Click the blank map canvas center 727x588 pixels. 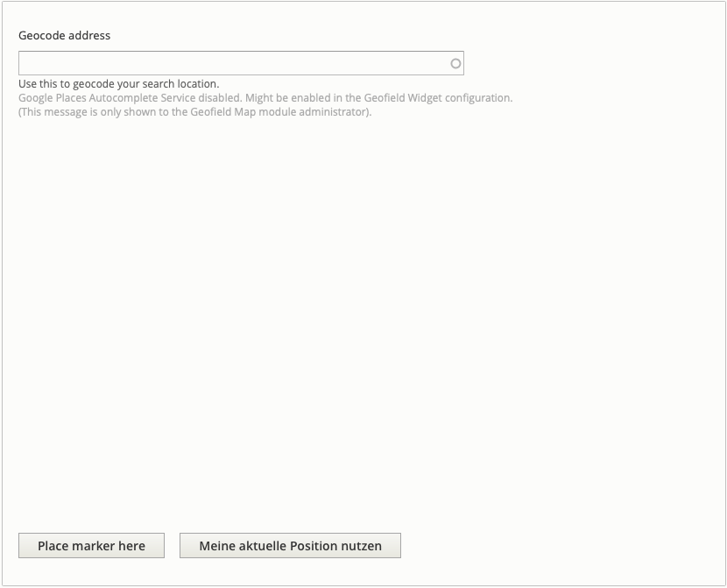pyautogui.click(x=363, y=324)
